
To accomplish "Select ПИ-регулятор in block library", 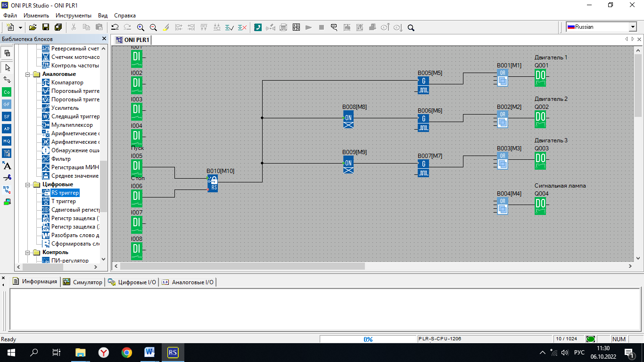I will [70, 261].
